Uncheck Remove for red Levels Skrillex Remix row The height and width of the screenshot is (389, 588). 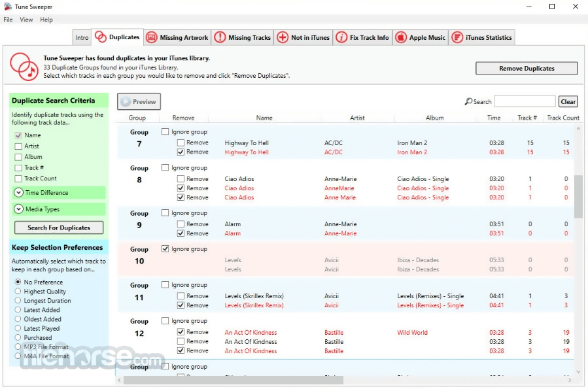pyautogui.click(x=181, y=305)
